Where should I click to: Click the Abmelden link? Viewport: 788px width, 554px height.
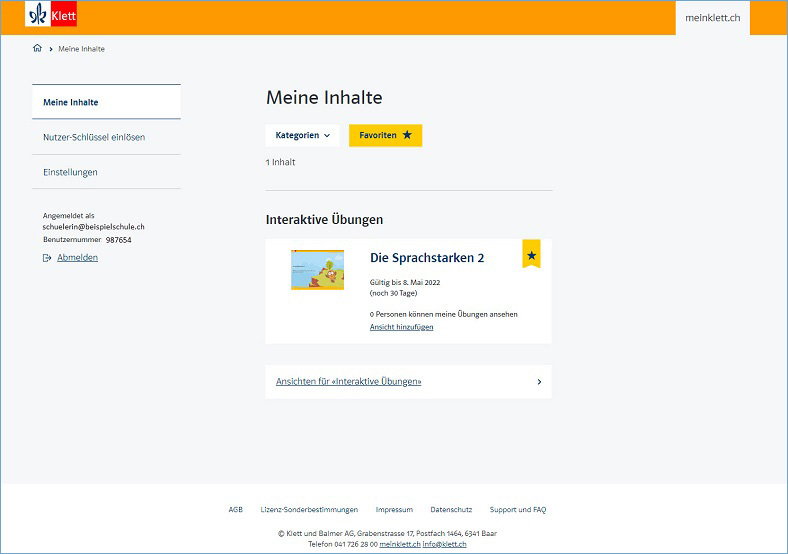(77, 258)
